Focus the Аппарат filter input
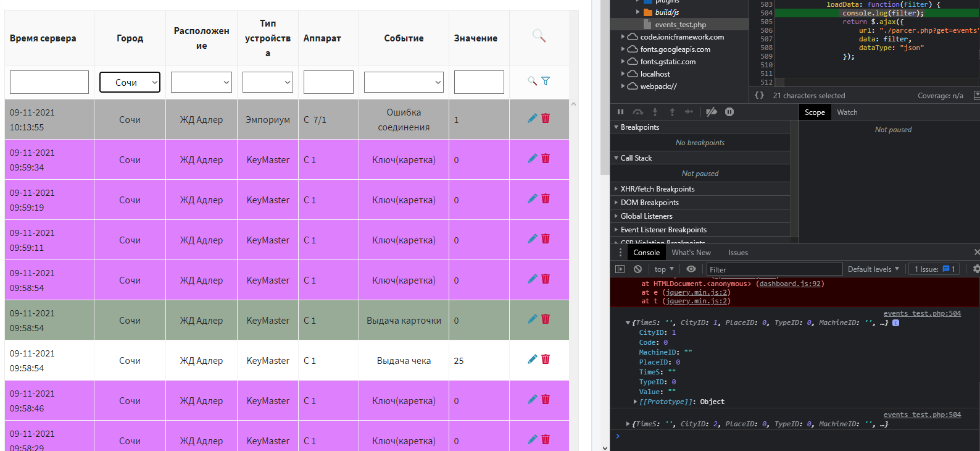Screen dimensions: 980x451 click(328, 82)
